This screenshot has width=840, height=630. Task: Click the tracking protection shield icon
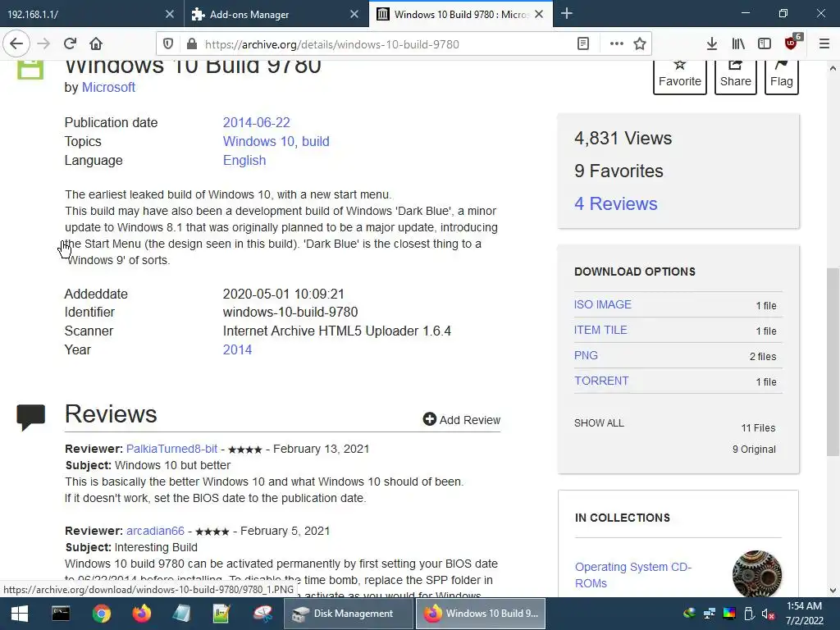tap(168, 44)
